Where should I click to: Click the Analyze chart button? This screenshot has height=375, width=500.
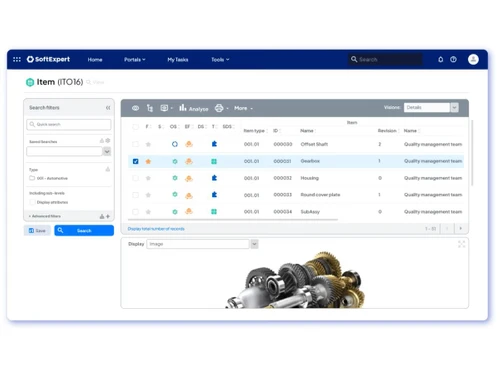pyautogui.click(x=194, y=108)
